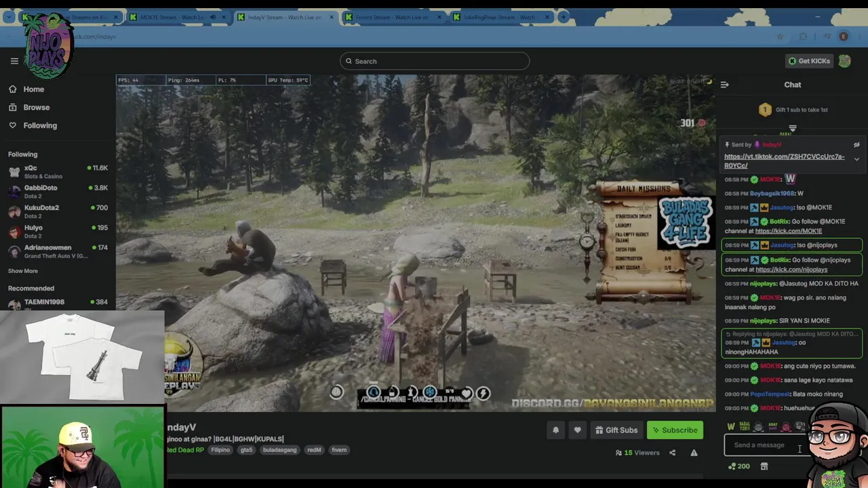Open Adrianeowmen channel in Following list
The height and width of the screenshot is (488, 868).
tap(58, 251)
